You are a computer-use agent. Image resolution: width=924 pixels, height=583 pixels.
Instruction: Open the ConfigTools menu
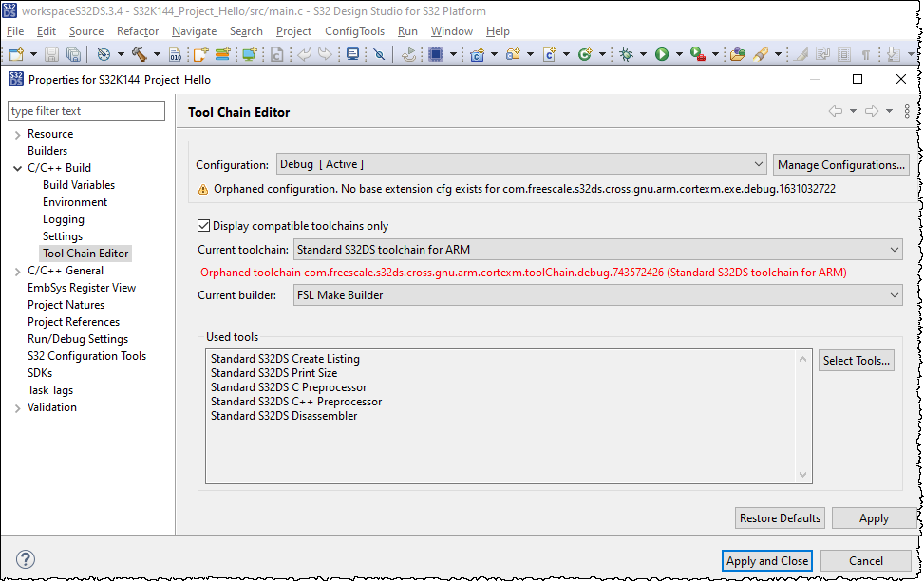354,31
